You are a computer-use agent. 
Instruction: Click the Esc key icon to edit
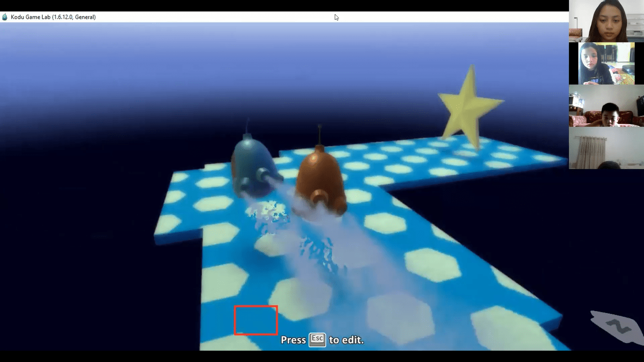pos(317,340)
